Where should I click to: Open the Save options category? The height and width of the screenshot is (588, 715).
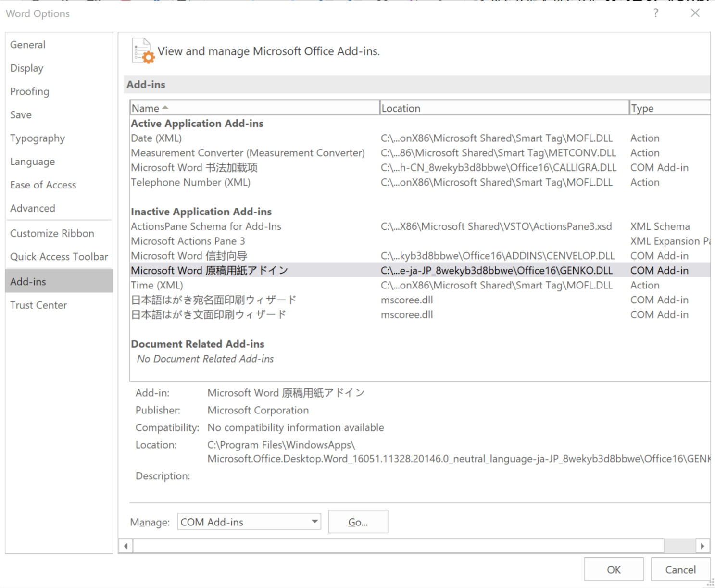pyautogui.click(x=59, y=115)
